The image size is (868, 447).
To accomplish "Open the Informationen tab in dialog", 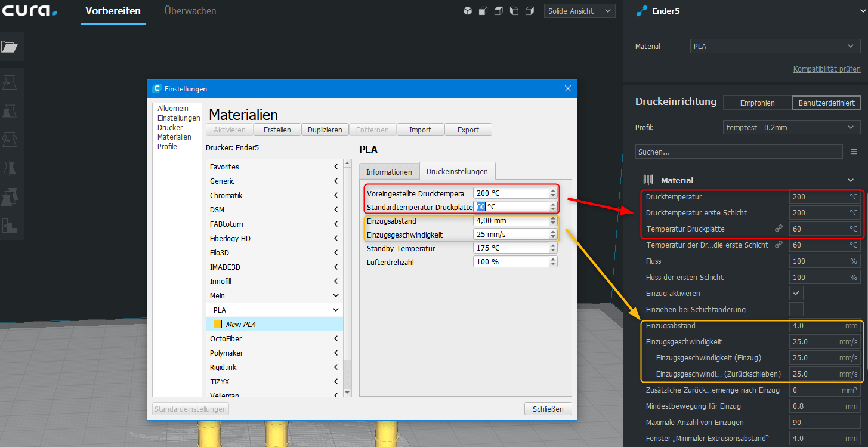I will 389,172.
